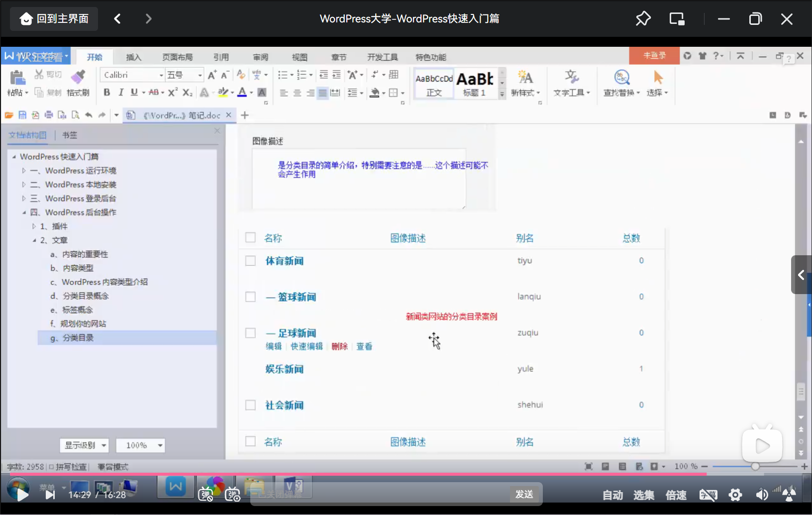The height and width of the screenshot is (515, 812).
Task: Tick the select-all checkbox in the table header row
Action: click(x=251, y=237)
